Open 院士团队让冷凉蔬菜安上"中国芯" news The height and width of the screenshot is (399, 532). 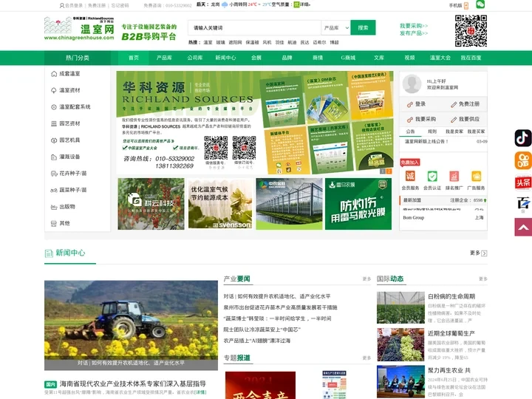point(262,330)
